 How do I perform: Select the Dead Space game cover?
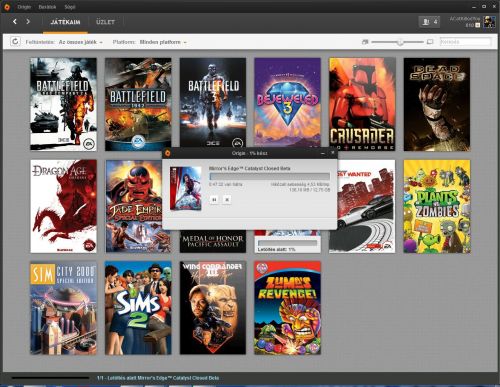click(x=437, y=104)
